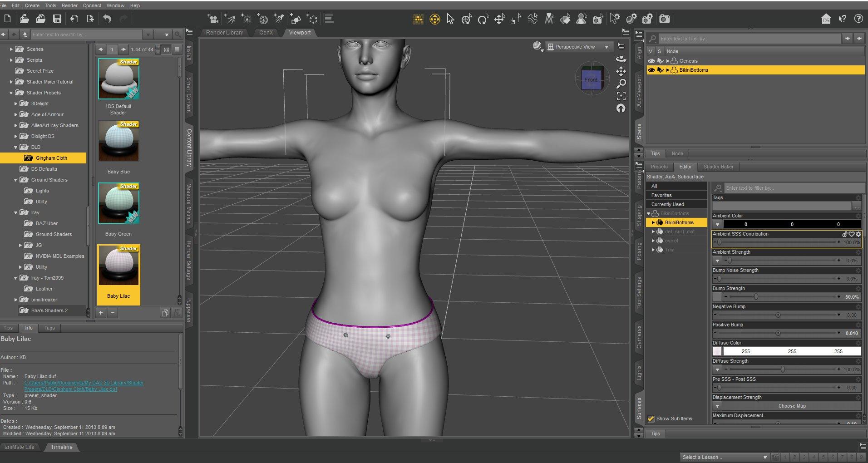The width and height of the screenshot is (868, 463).
Task: Toggle selectable arrow for Genesis node
Action: click(x=661, y=61)
